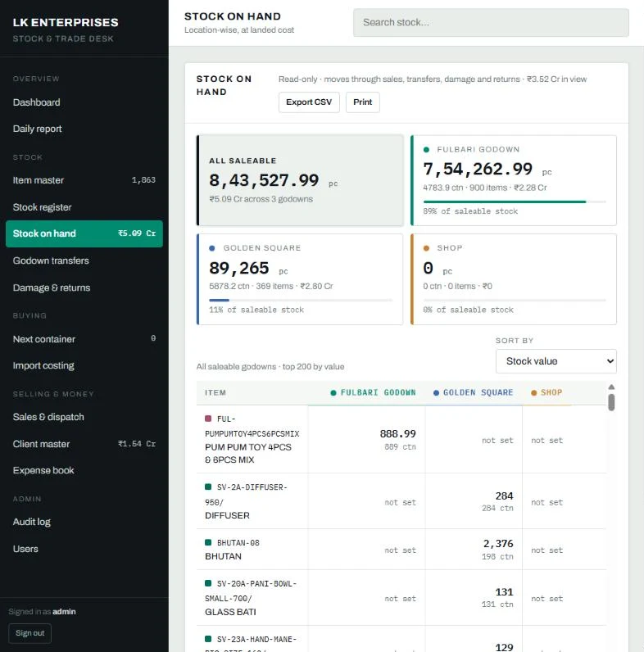
Task: Click the LK Enterprises logo text
Action: tap(66, 22)
